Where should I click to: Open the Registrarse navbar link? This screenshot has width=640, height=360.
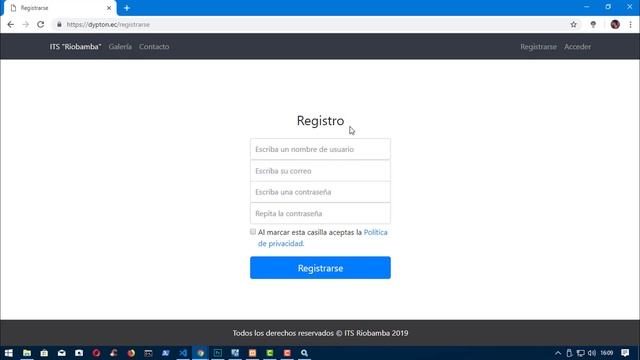538,47
